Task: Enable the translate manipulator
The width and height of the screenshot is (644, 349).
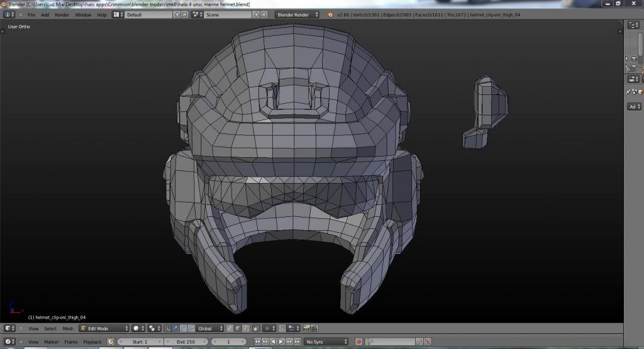Action: (175, 328)
